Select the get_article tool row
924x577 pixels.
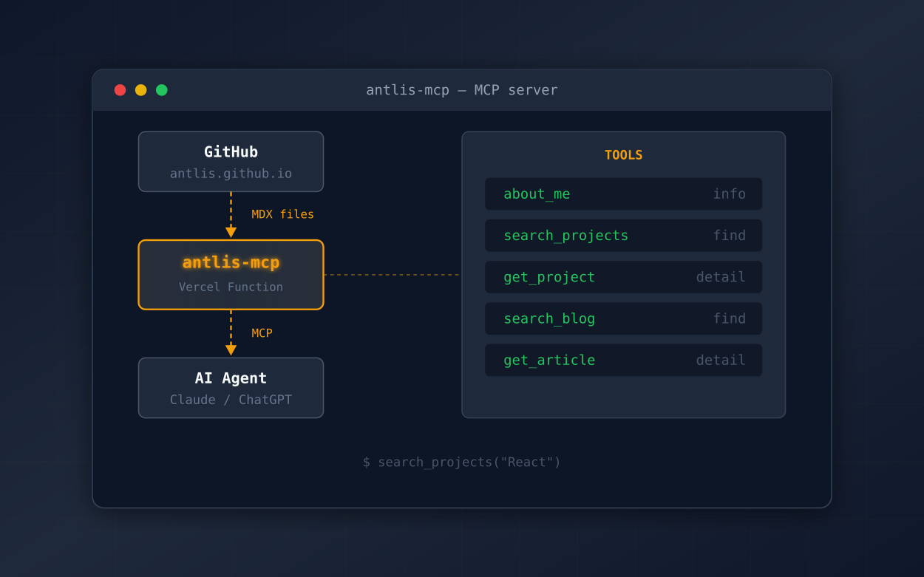[623, 360]
